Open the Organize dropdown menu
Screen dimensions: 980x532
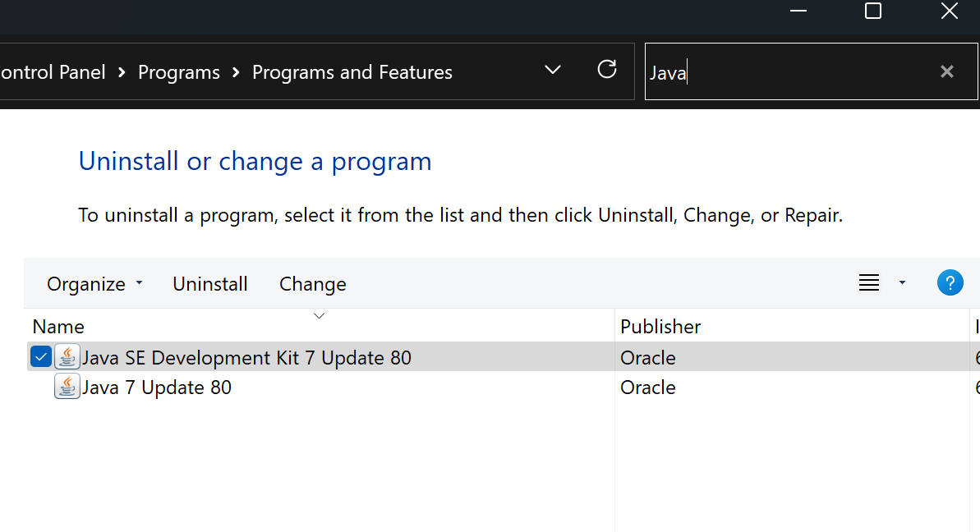(95, 284)
